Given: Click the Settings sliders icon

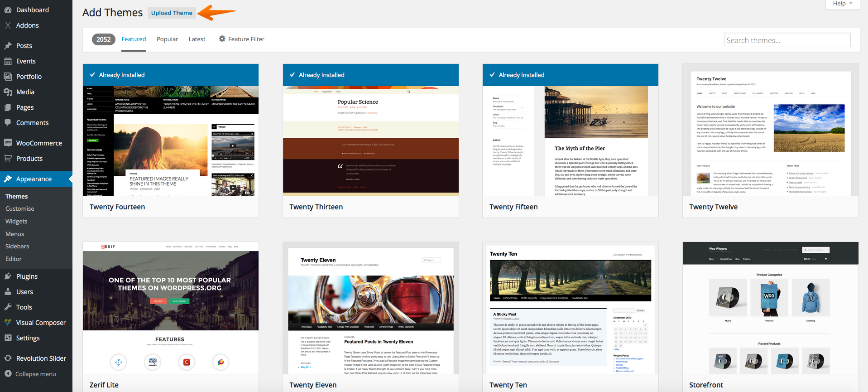Looking at the screenshot, I should point(8,338).
